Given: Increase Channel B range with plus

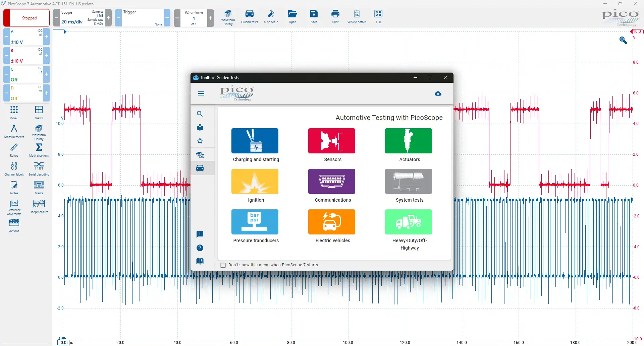Looking at the screenshot, I should [x=46, y=55].
